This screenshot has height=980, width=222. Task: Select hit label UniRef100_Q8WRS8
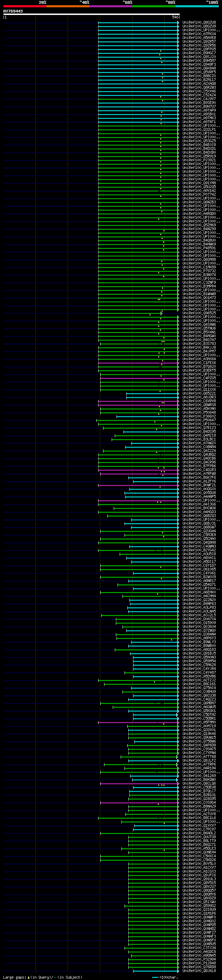[x=199, y=405]
